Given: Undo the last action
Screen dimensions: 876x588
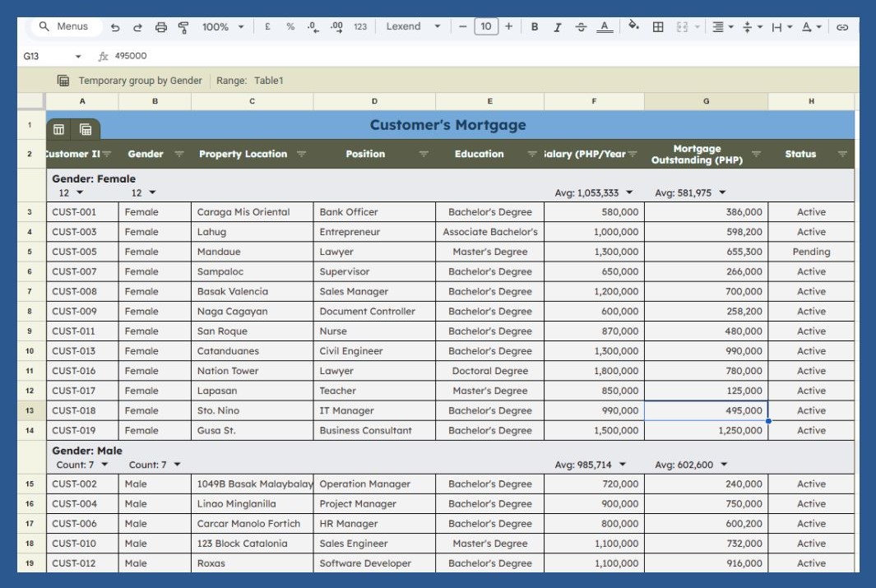Looking at the screenshot, I should click(x=115, y=27).
